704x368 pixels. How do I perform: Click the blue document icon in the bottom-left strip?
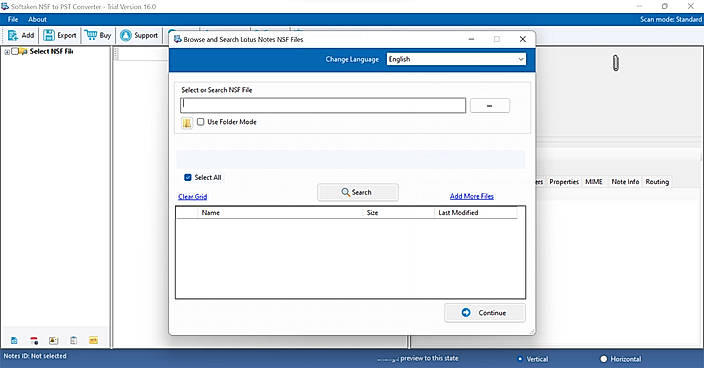(x=14, y=341)
